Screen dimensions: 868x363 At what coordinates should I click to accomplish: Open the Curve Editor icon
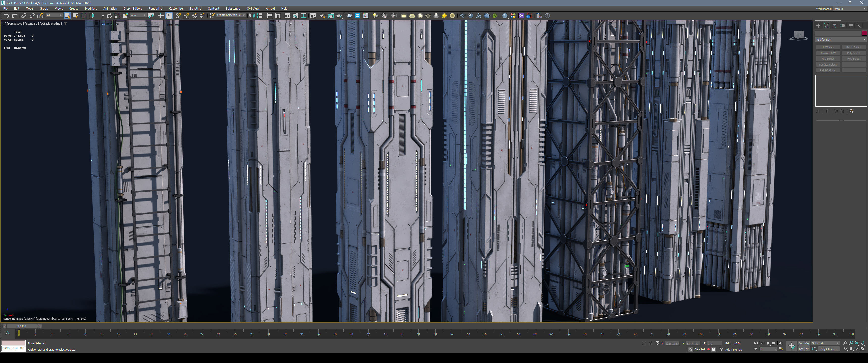(295, 15)
